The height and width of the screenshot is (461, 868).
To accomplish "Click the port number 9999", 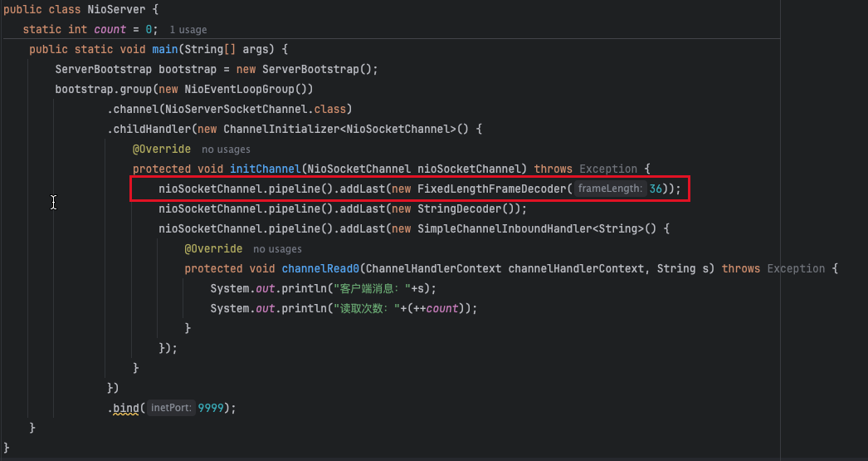I will [211, 409].
